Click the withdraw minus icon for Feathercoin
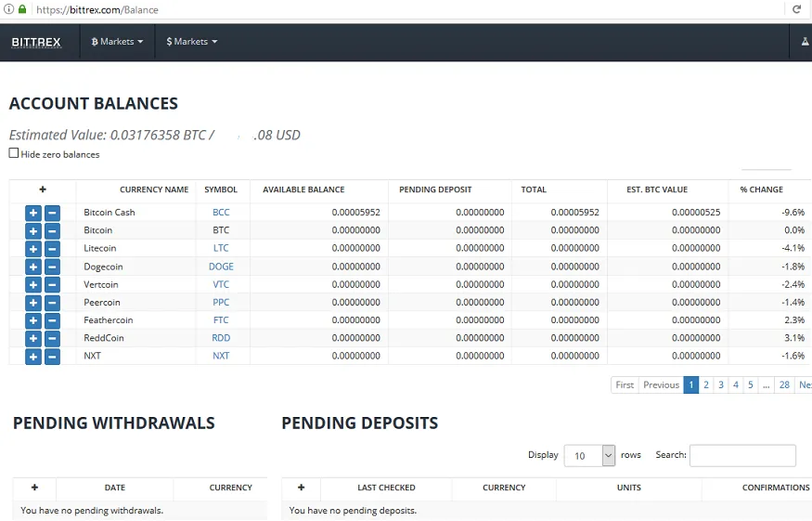The height and width of the screenshot is (521, 812). click(x=52, y=320)
